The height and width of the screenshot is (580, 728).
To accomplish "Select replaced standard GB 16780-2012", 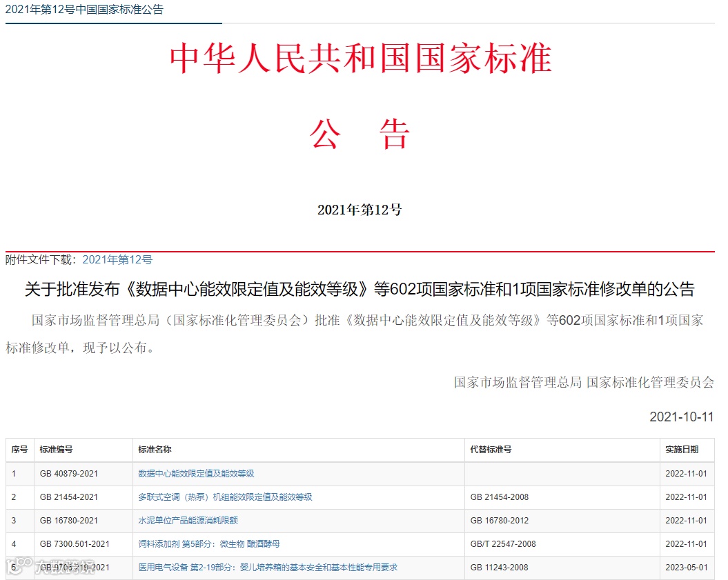I will click(499, 521).
